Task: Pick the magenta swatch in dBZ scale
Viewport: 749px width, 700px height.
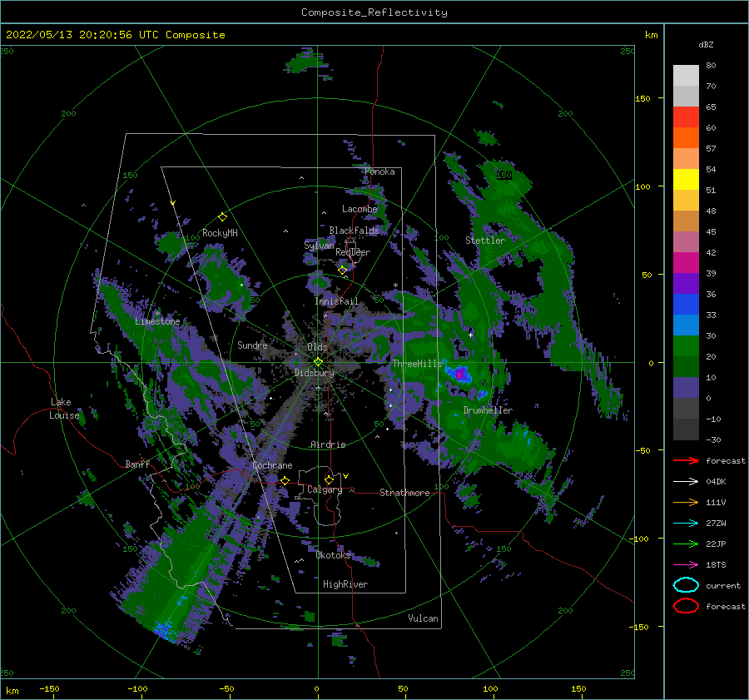Action: (686, 262)
